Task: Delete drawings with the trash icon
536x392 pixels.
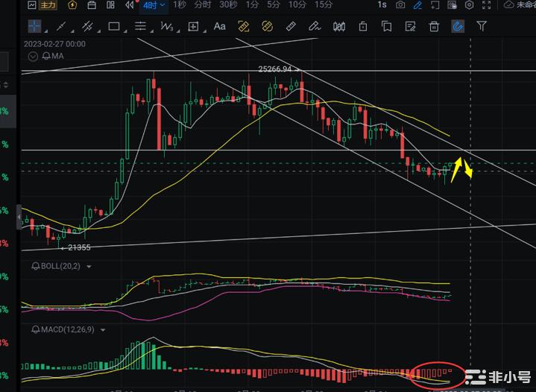Action: (x=434, y=26)
